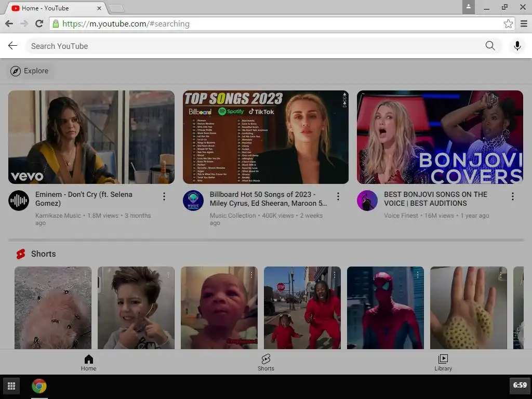This screenshot has width=532, height=399.
Task: Open Music Collection channel avatar
Action: point(193,201)
